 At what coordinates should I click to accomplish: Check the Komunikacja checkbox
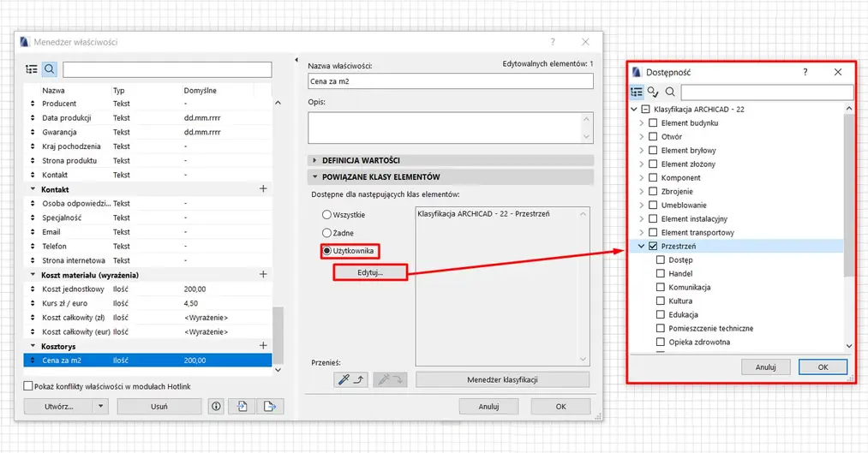661,287
